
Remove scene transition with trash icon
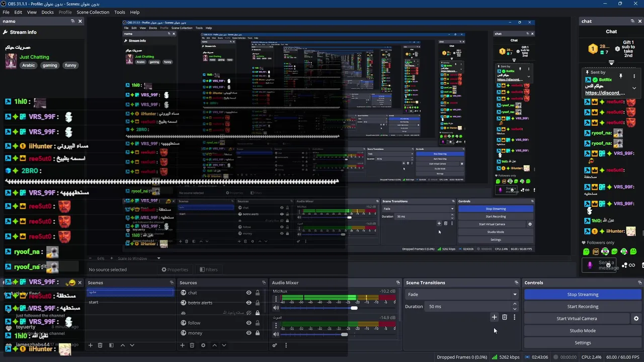[505, 317]
